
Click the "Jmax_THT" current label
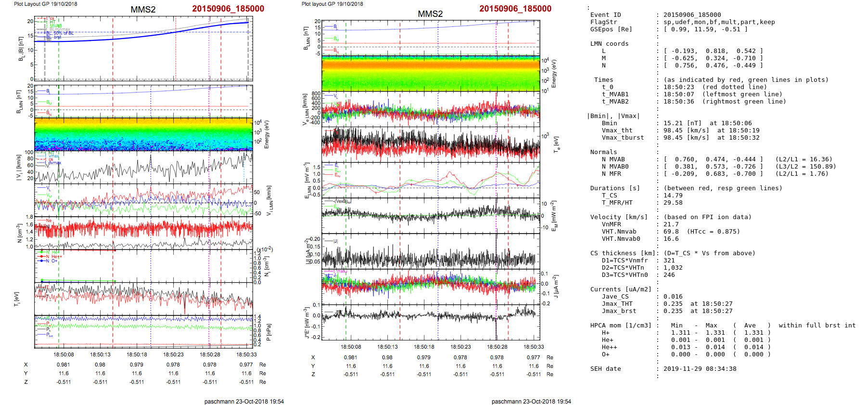(x=617, y=304)
